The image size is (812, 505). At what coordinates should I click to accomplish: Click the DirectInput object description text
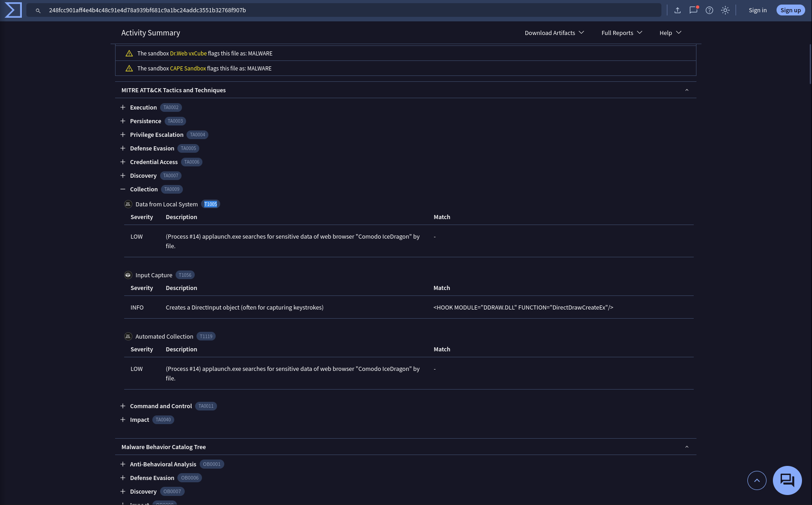click(x=245, y=307)
